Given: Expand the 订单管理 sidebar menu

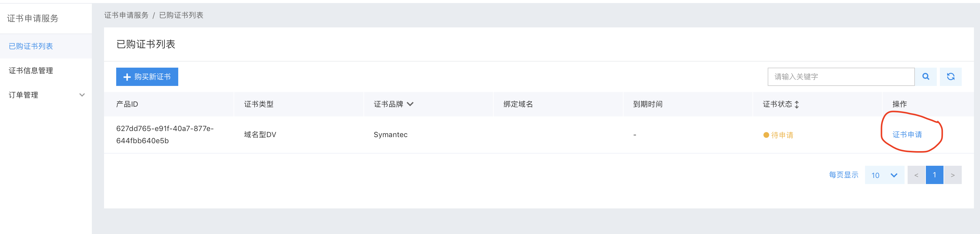Looking at the screenshot, I should click(x=46, y=95).
